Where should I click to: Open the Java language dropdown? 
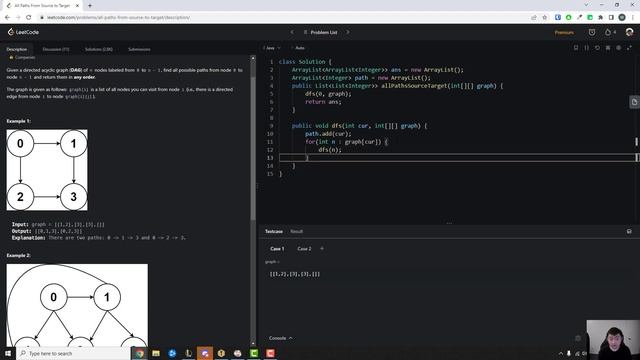(x=272, y=48)
